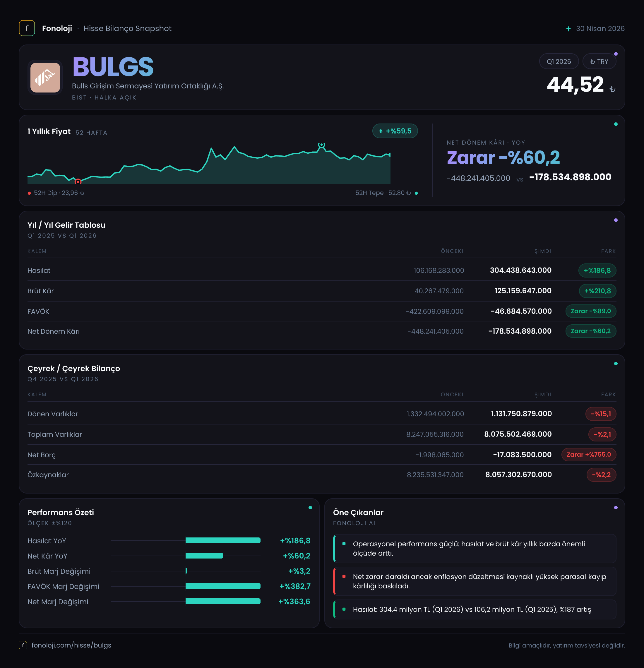Screen dimensions: 644x668
Task: Click the "BIST · HALKA AÇIK" label
Action: click(x=104, y=98)
